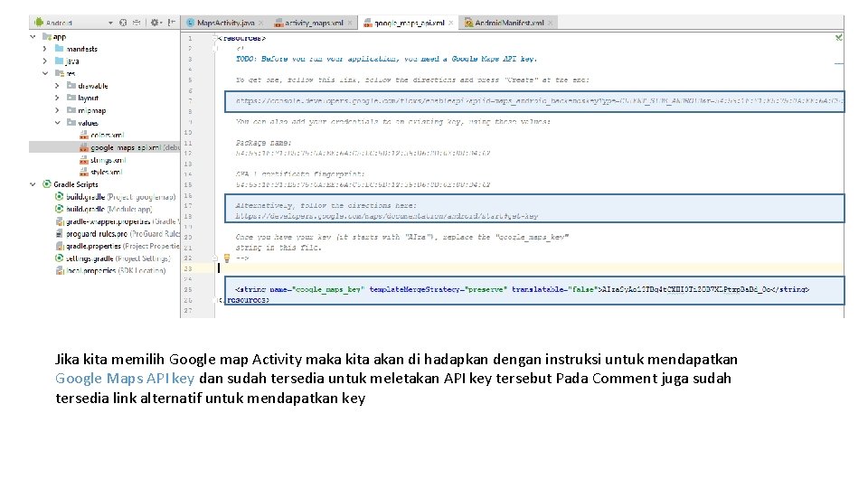Click the Package name comment line

coord(263,143)
